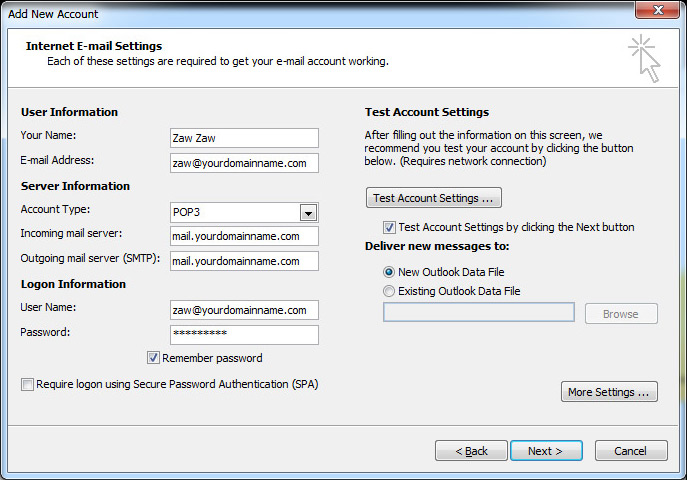687x480 pixels.
Task: Focus the Your Name input field
Action: pos(244,138)
